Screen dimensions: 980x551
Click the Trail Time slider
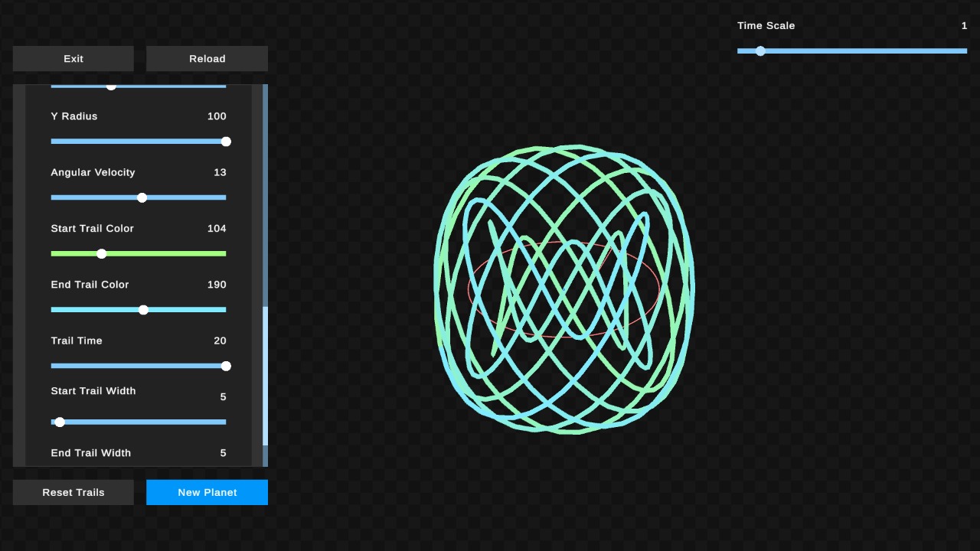(x=139, y=366)
